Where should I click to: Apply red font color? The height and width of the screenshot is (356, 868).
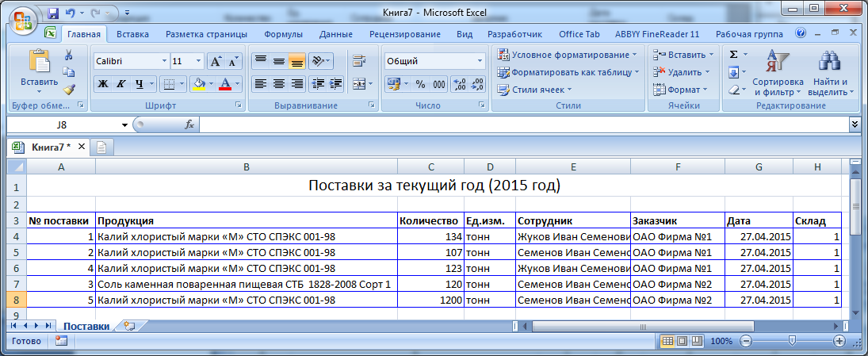[x=225, y=84]
